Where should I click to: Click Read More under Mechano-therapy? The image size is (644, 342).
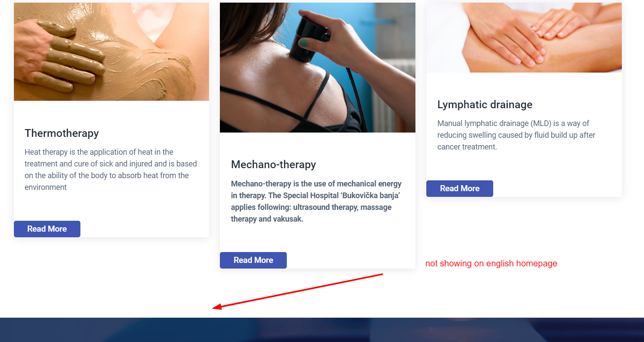tap(253, 260)
